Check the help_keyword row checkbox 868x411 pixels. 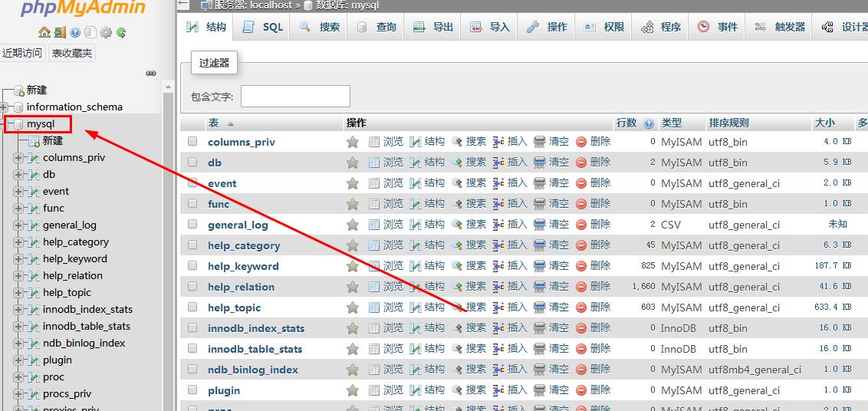tap(192, 265)
